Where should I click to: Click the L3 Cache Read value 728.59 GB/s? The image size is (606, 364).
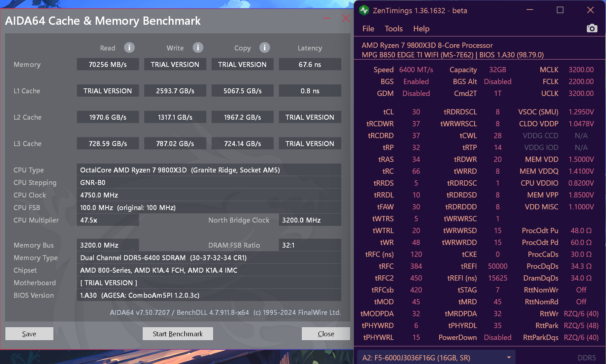tap(108, 143)
